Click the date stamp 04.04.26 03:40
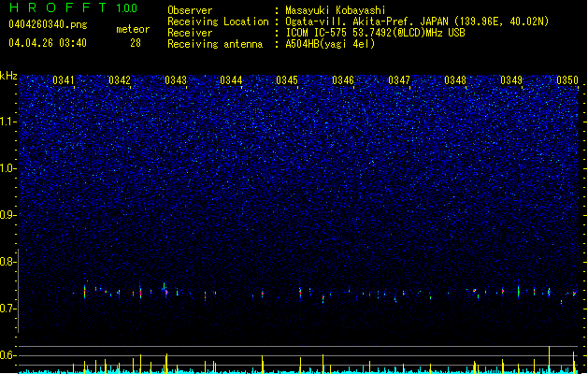The height and width of the screenshot is (374, 588). [x=48, y=43]
